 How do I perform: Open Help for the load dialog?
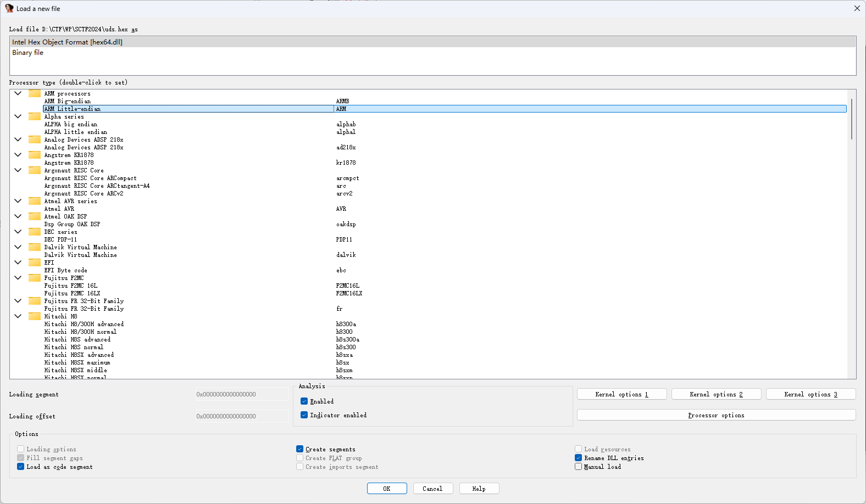(x=479, y=489)
